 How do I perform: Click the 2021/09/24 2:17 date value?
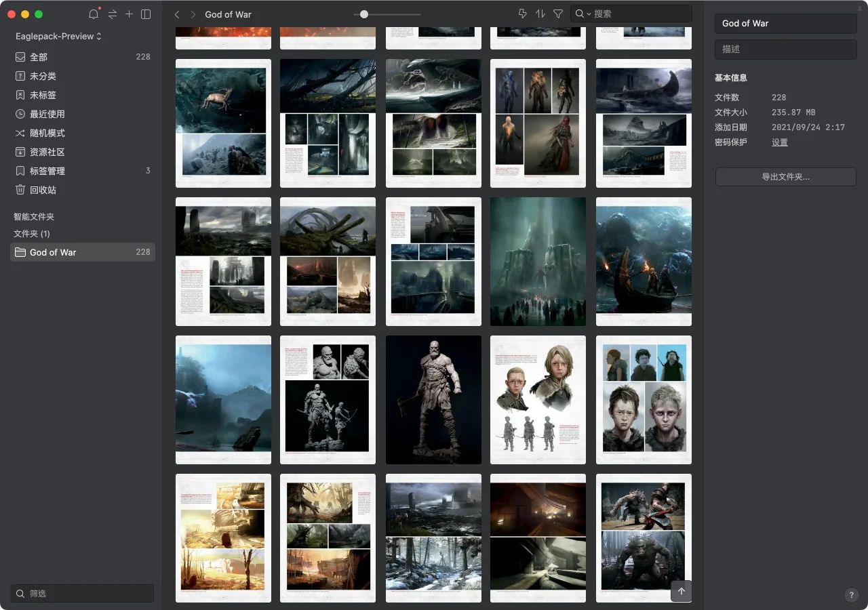click(808, 127)
